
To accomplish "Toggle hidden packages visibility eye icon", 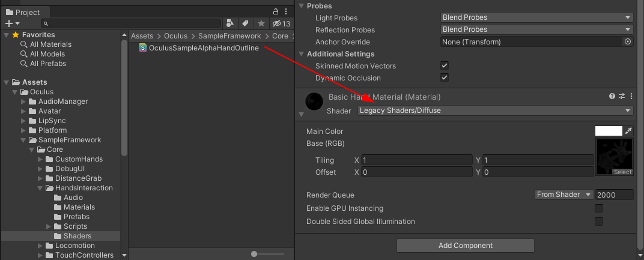I will click(277, 23).
